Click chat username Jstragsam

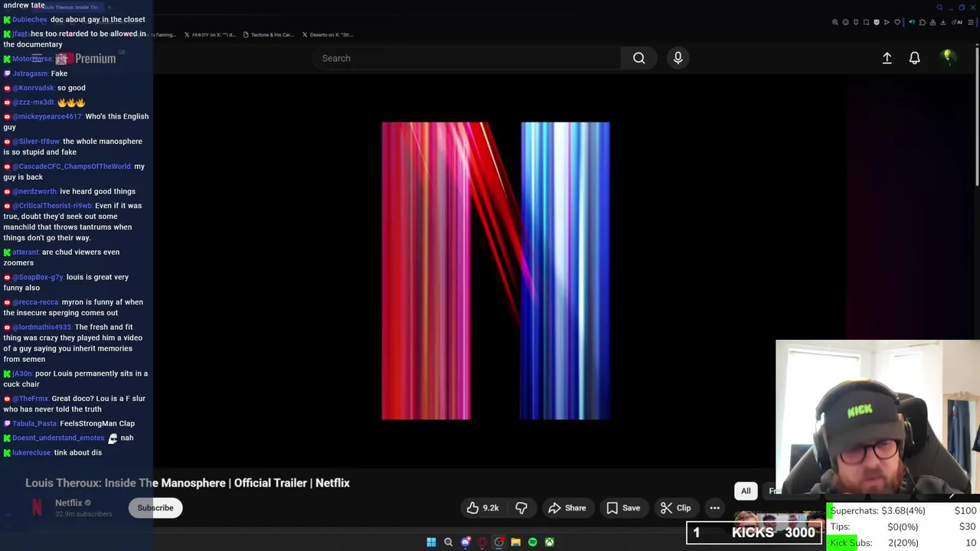tap(30, 73)
